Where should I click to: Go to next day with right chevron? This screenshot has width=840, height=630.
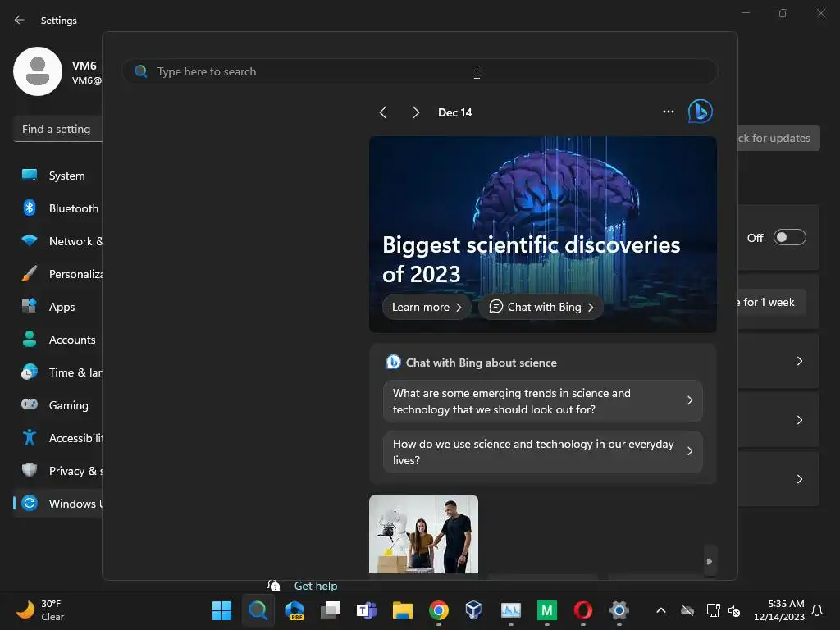coord(415,112)
